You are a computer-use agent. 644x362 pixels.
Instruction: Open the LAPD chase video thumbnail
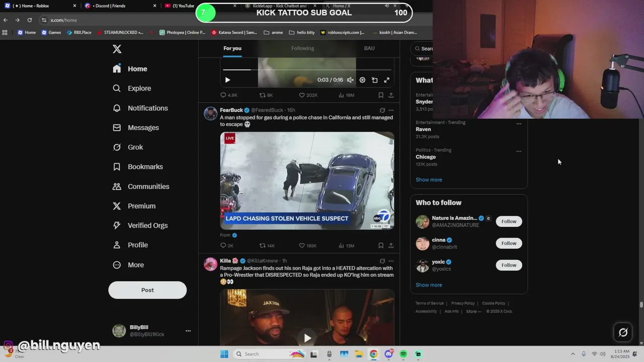pos(307,180)
